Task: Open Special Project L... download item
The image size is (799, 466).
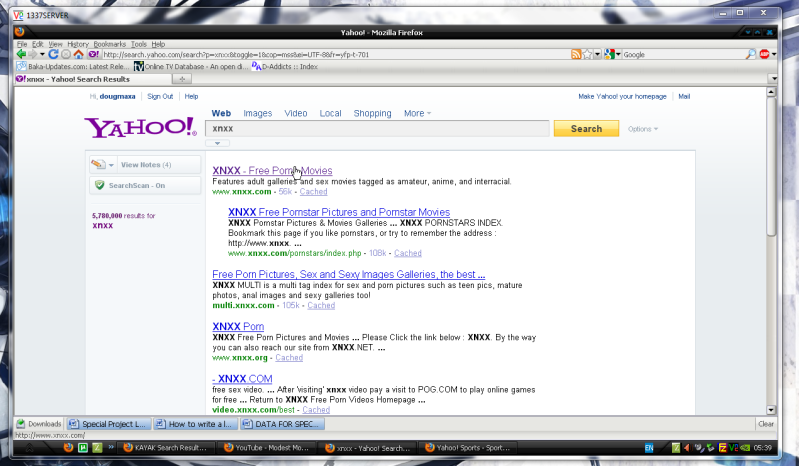Action: (x=109, y=424)
